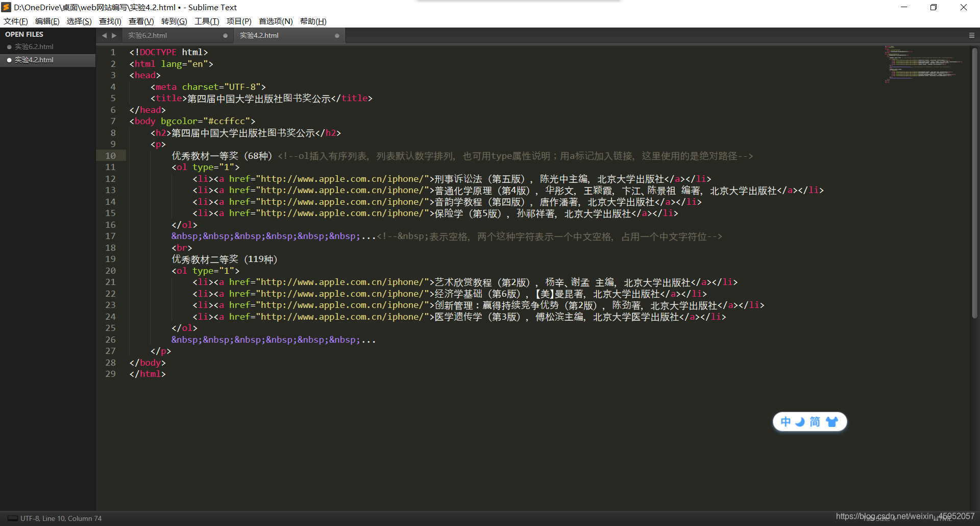
Task: Click closing /html tag on line 29
Action: coord(148,374)
